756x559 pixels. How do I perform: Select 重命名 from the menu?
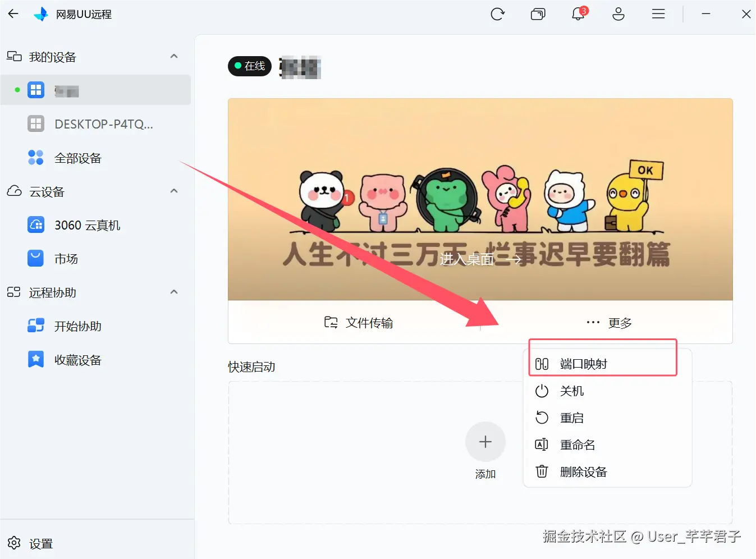tap(607, 445)
